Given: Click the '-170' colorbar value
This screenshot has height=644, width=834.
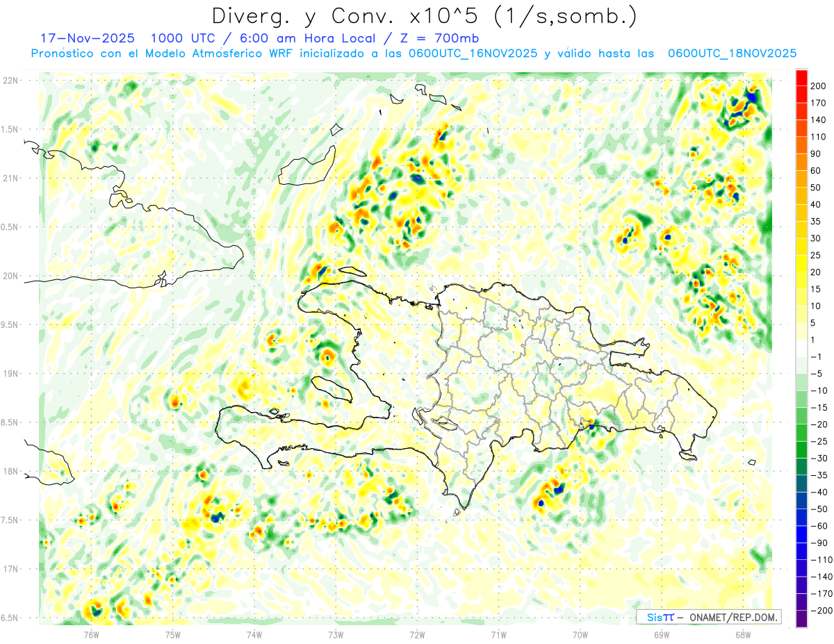Looking at the screenshot, I should click(820, 594).
